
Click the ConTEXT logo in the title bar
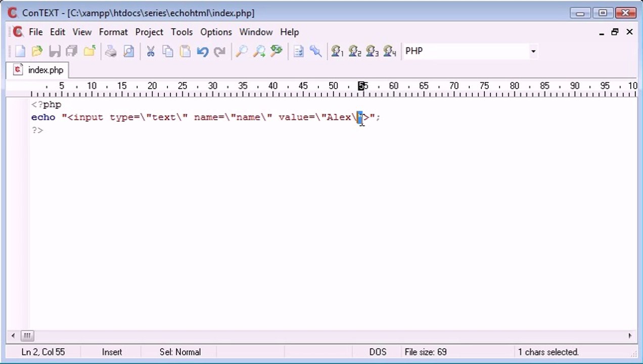pos(13,13)
